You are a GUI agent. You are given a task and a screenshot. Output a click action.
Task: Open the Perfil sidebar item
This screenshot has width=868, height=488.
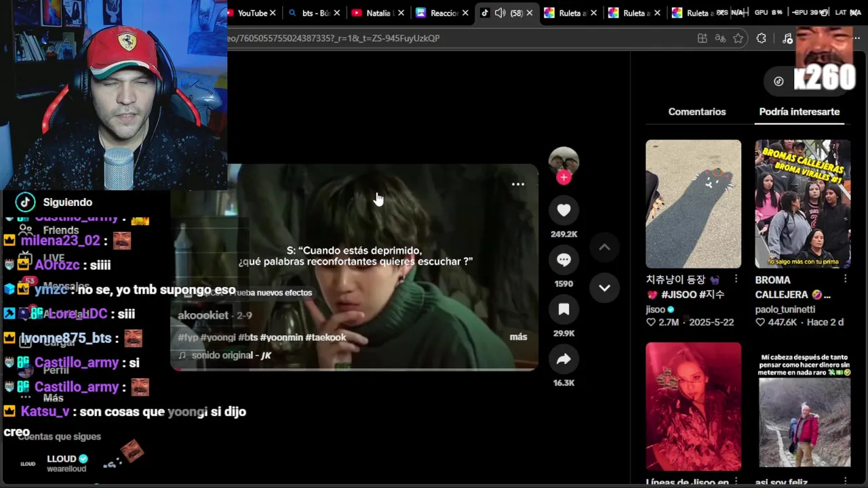[56, 370]
